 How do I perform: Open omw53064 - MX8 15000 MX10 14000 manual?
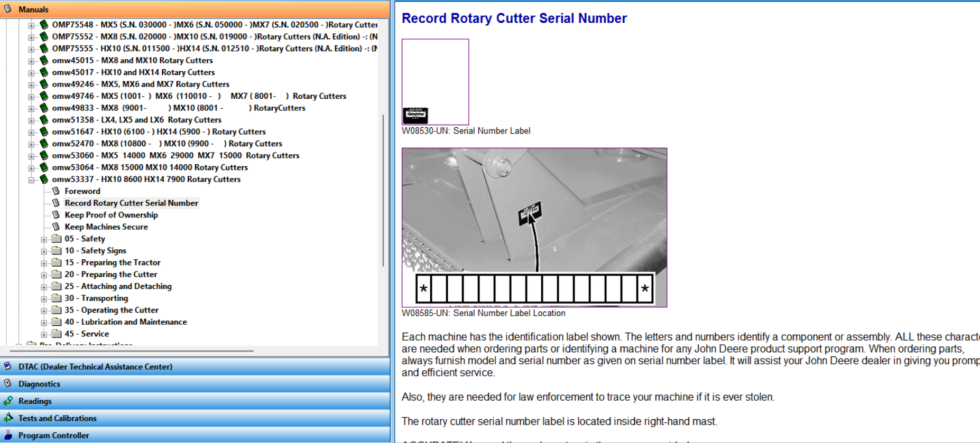150,167
